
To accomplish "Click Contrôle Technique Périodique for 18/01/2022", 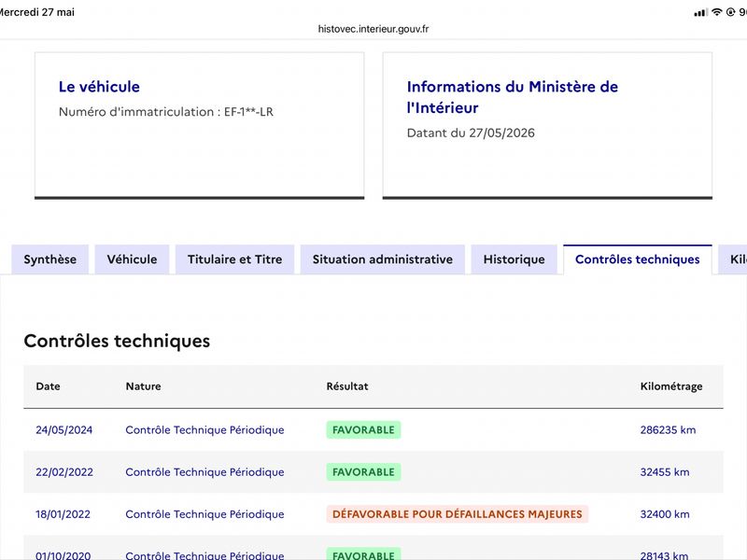I will point(204,514).
